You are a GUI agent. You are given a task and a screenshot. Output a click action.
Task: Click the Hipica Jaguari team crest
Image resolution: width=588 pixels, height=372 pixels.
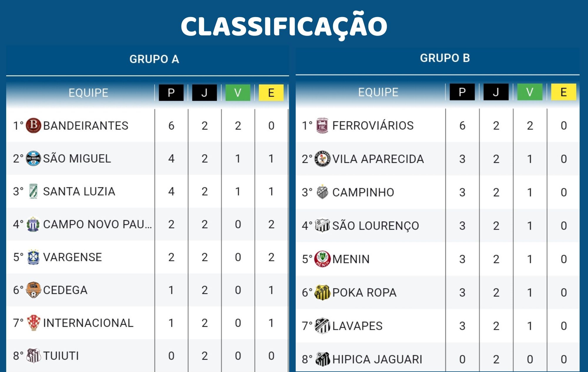(x=322, y=359)
